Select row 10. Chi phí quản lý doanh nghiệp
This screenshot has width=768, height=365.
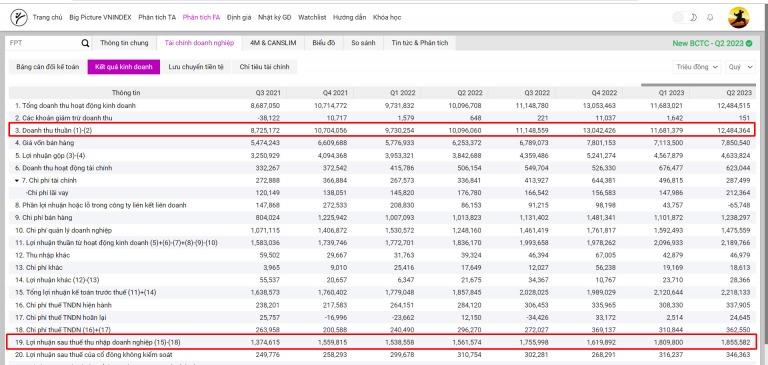[x=382, y=230]
